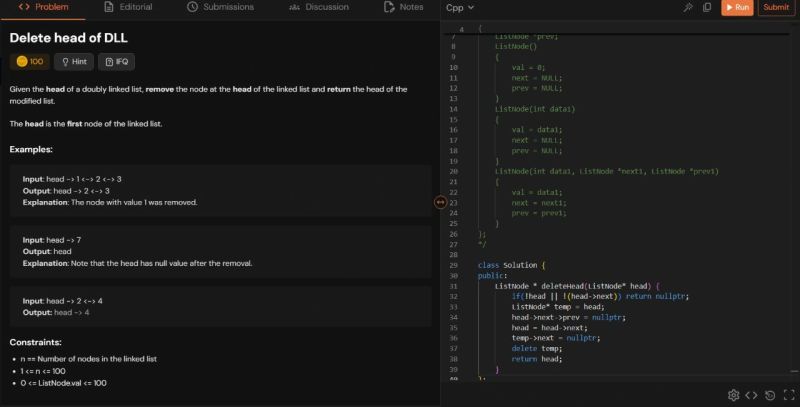Click 'n == Number of nodes in the linked list'

88,359
